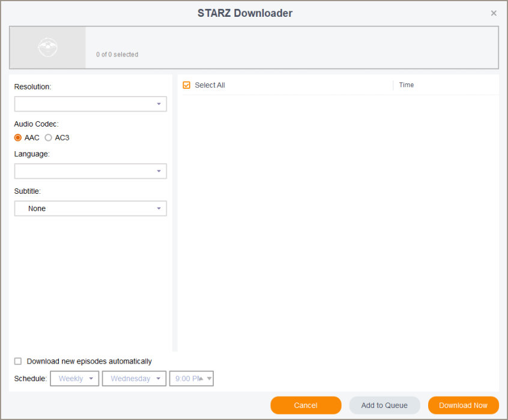Click the disc thumbnail placeholder icon
The height and width of the screenshot is (420, 508).
(x=47, y=47)
